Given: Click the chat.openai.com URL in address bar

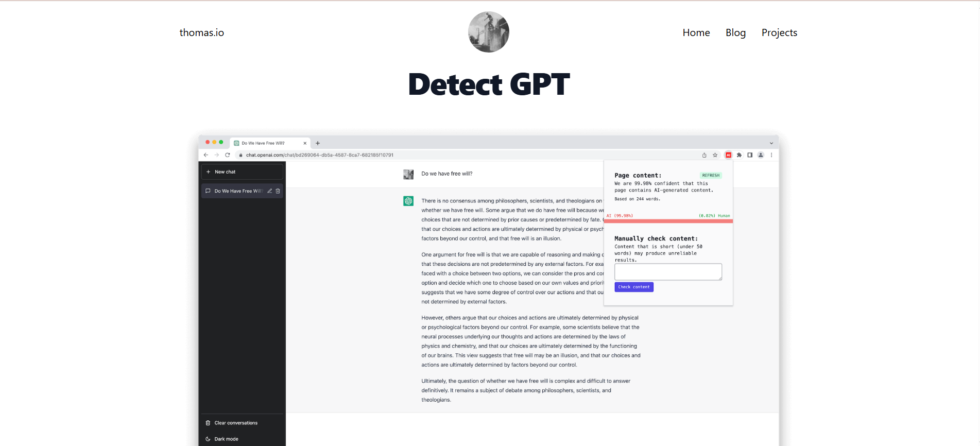Looking at the screenshot, I should coord(319,155).
